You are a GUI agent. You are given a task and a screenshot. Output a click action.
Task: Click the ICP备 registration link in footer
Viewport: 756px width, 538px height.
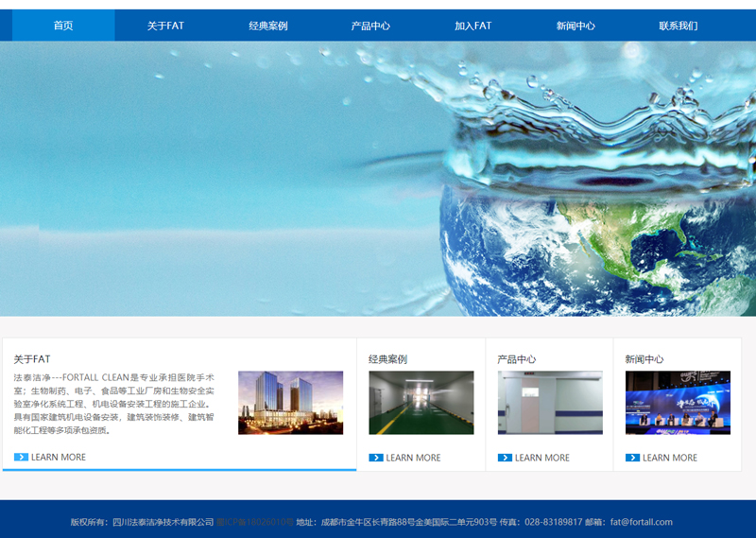(254, 522)
